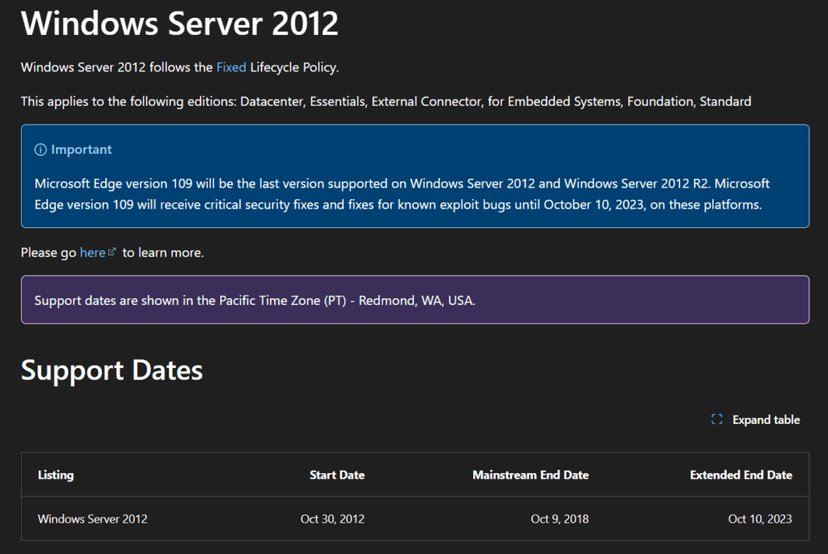Click the expand icon left of Expand table

coord(717,420)
